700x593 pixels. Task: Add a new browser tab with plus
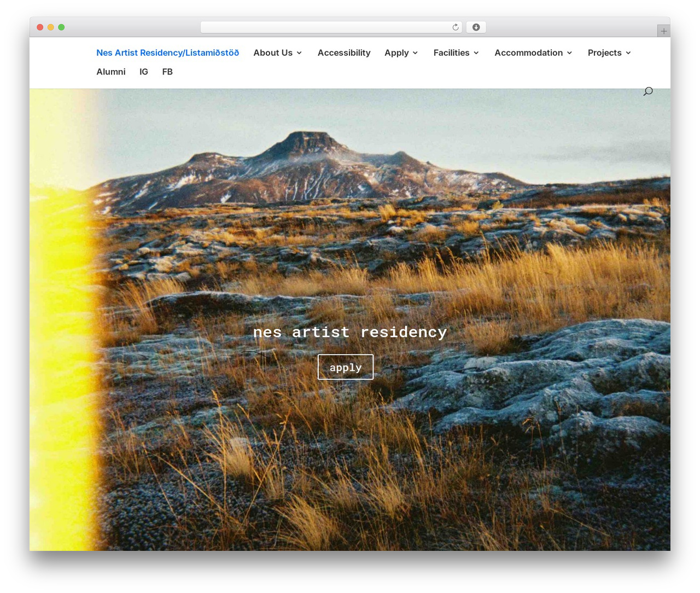click(664, 31)
